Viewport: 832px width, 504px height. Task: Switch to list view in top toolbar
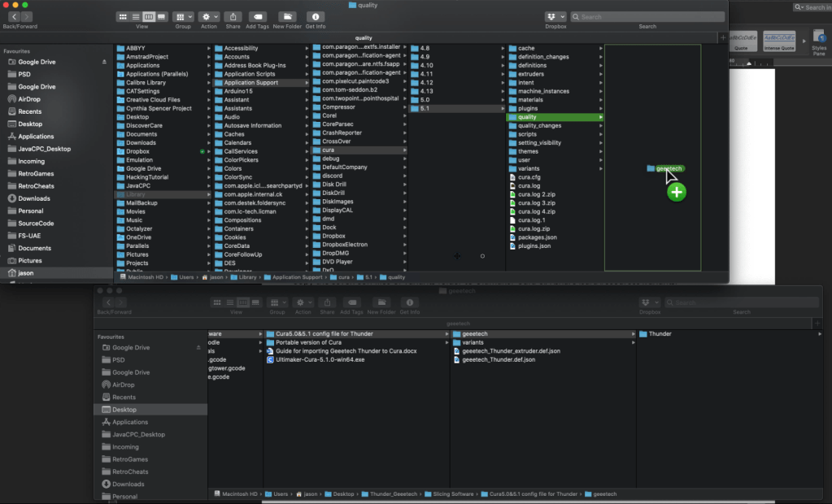136,16
